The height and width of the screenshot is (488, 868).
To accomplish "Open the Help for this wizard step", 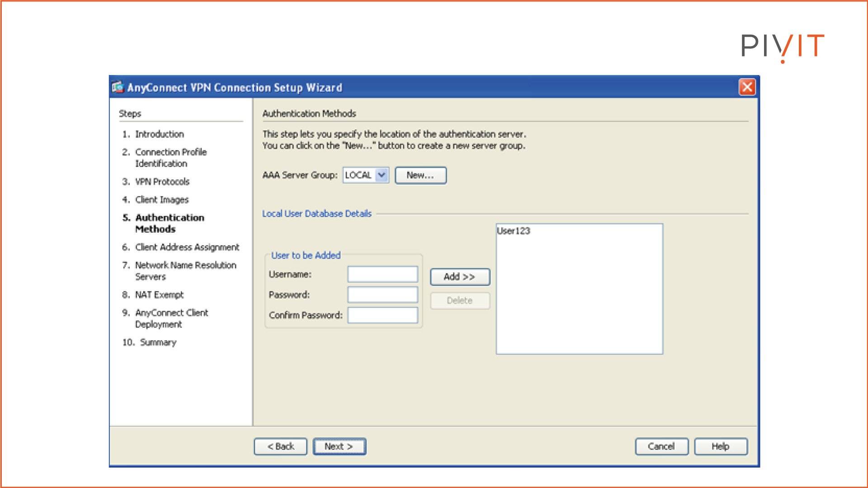I will point(720,446).
